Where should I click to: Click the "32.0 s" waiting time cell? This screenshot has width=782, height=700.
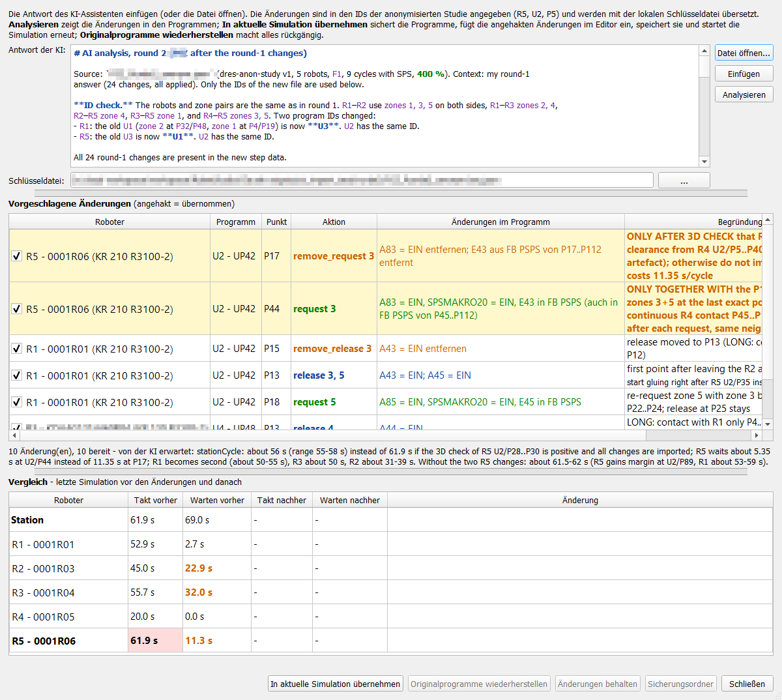tap(217, 592)
